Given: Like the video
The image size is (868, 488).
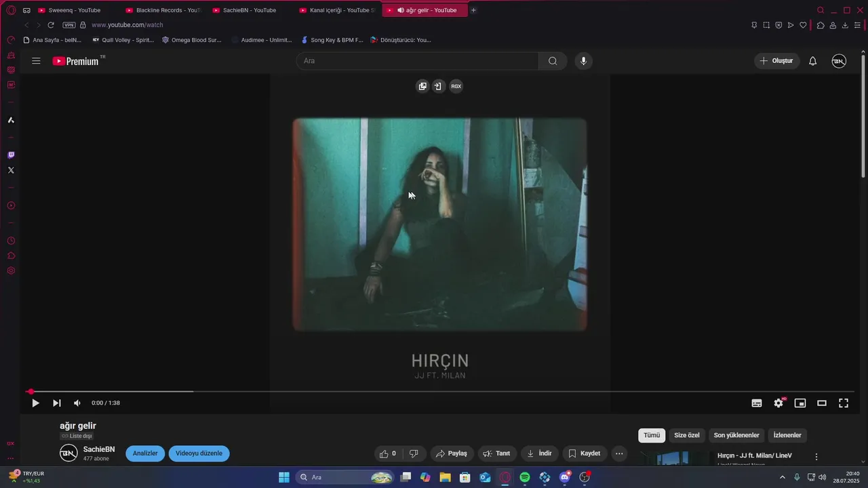Looking at the screenshot, I should tap(388, 453).
